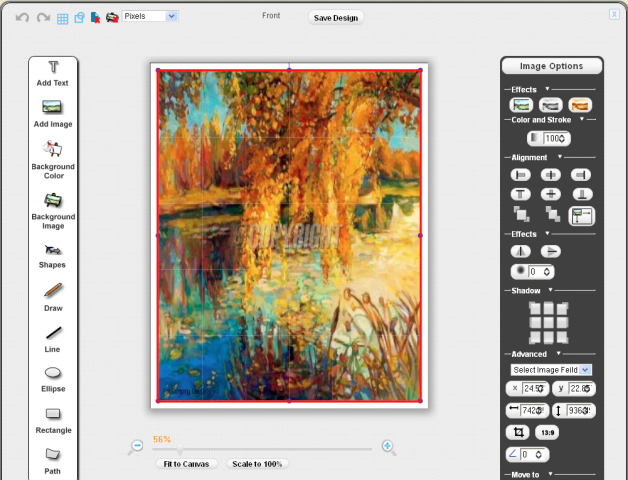Collapse the Alignment section arrow
Image resolution: width=628 pixels, height=480 pixels.
(560, 157)
